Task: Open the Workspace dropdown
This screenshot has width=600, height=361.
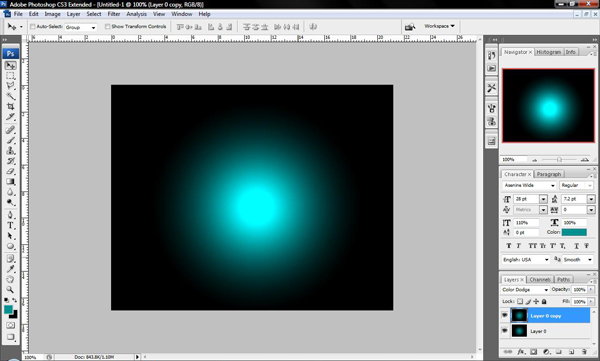Action: click(x=439, y=26)
